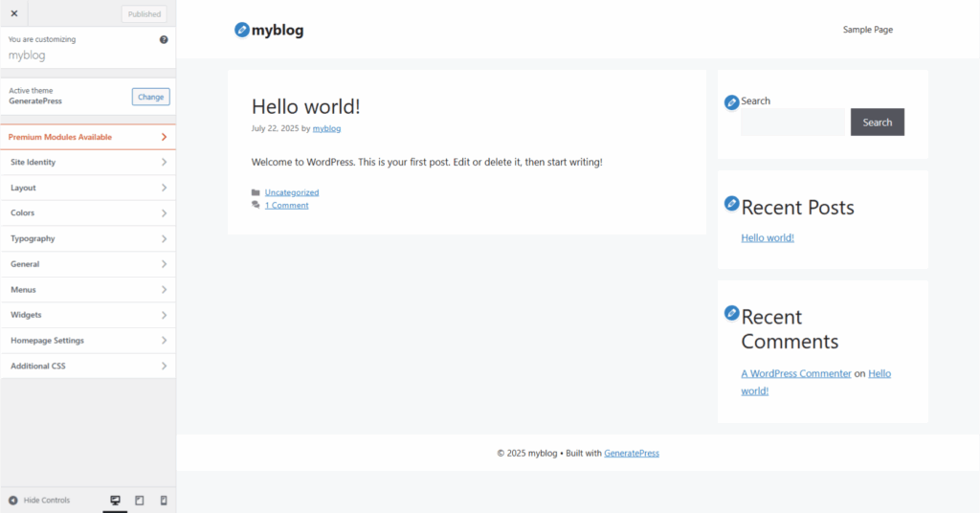Click inside the Search input field
The height and width of the screenshot is (513, 980).
[792, 122]
